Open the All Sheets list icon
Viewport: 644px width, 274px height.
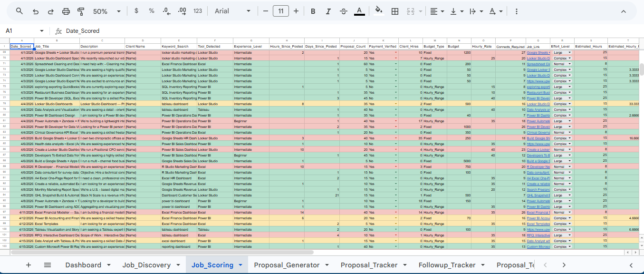tap(48, 265)
